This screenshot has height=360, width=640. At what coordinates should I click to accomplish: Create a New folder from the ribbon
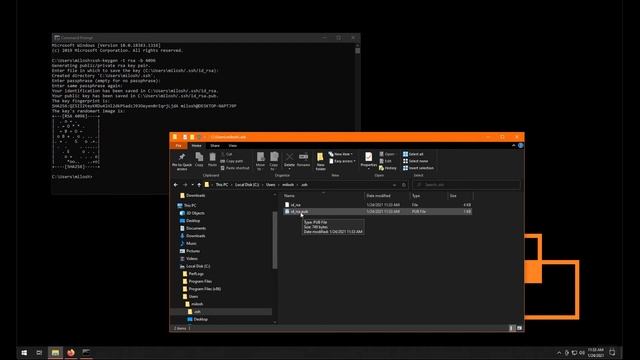320,161
